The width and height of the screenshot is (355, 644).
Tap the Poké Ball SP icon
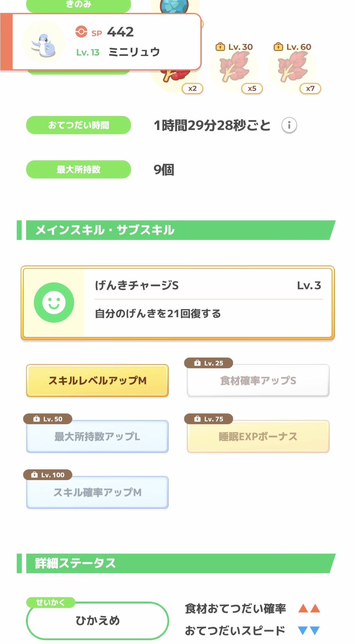click(x=81, y=32)
